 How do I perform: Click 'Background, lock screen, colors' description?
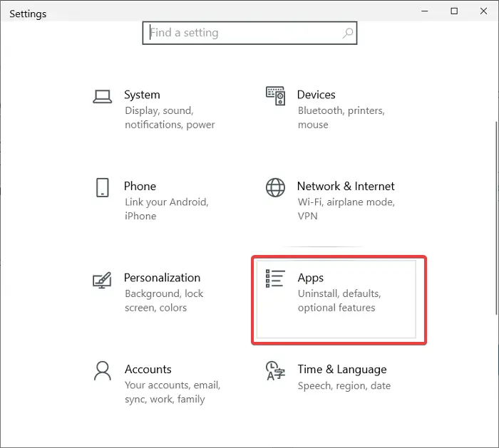[164, 301]
